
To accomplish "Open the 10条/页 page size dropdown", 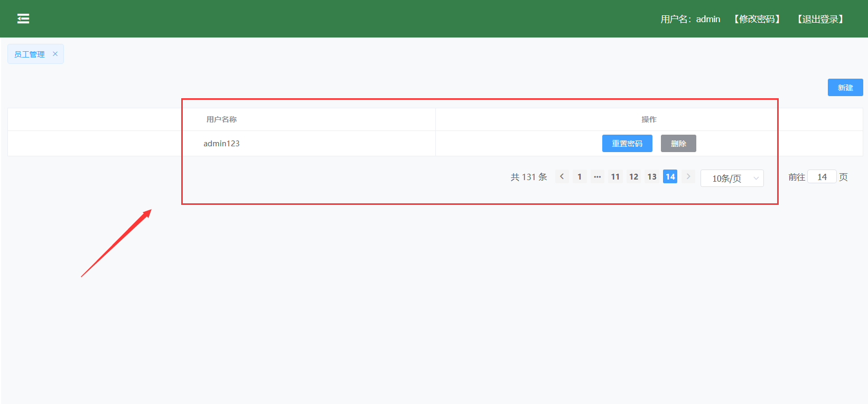I will click(x=732, y=178).
